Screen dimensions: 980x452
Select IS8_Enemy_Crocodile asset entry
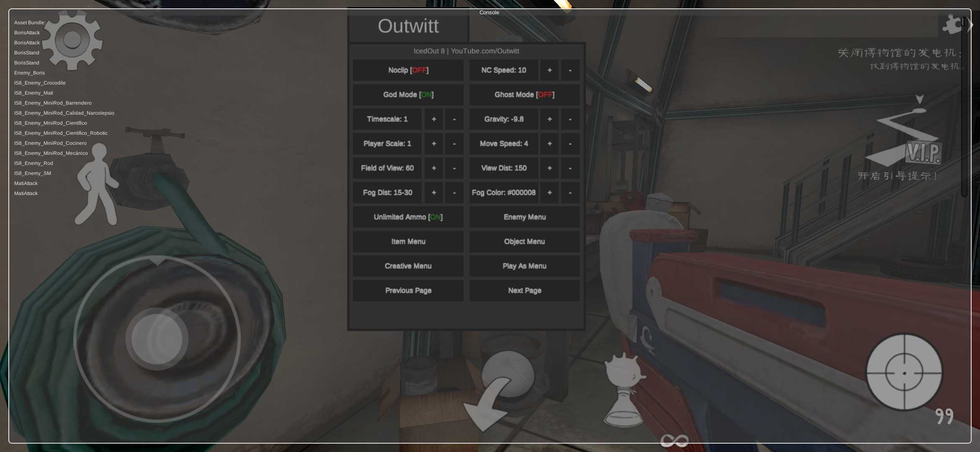pyautogui.click(x=39, y=83)
